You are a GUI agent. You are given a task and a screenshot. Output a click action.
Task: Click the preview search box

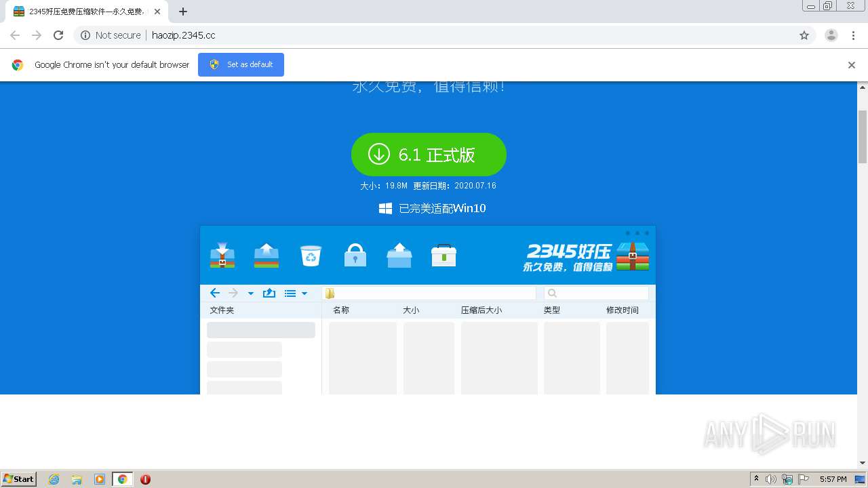[596, 293]
